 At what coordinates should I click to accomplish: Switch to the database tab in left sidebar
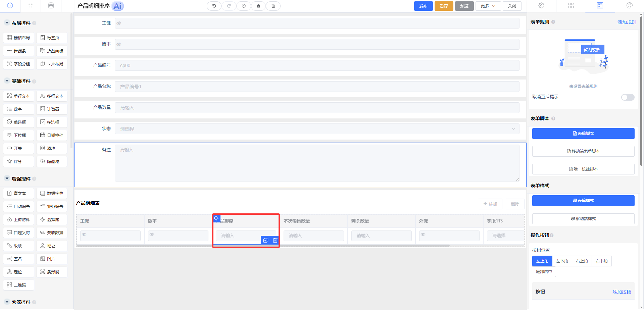(51, 5)
